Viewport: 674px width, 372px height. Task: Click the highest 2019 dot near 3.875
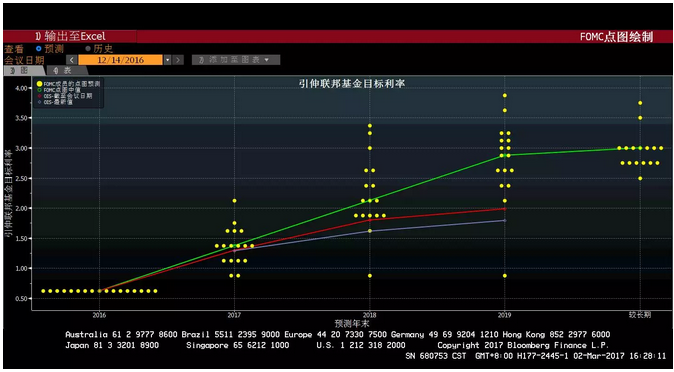[x=505, y=95]
